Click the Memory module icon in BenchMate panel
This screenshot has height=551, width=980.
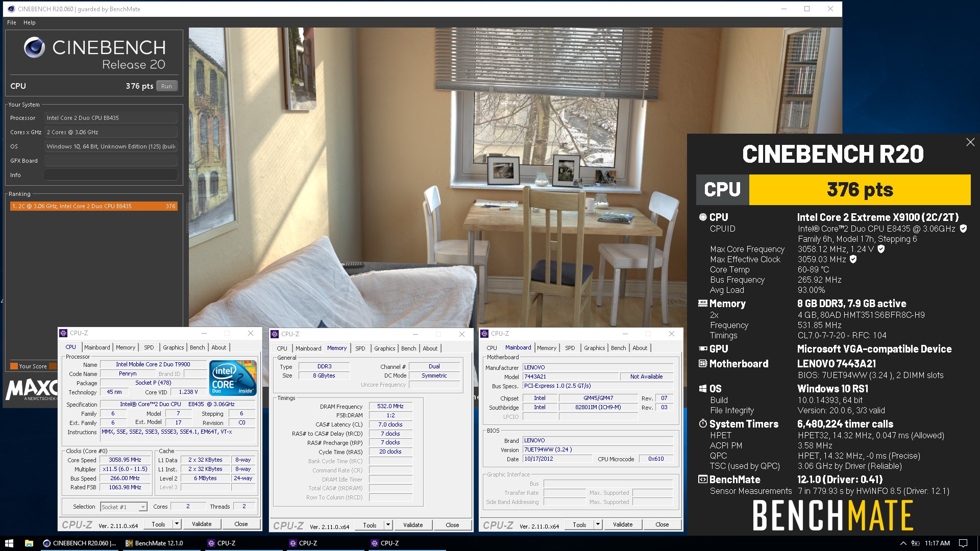click(x=702, y=303)
